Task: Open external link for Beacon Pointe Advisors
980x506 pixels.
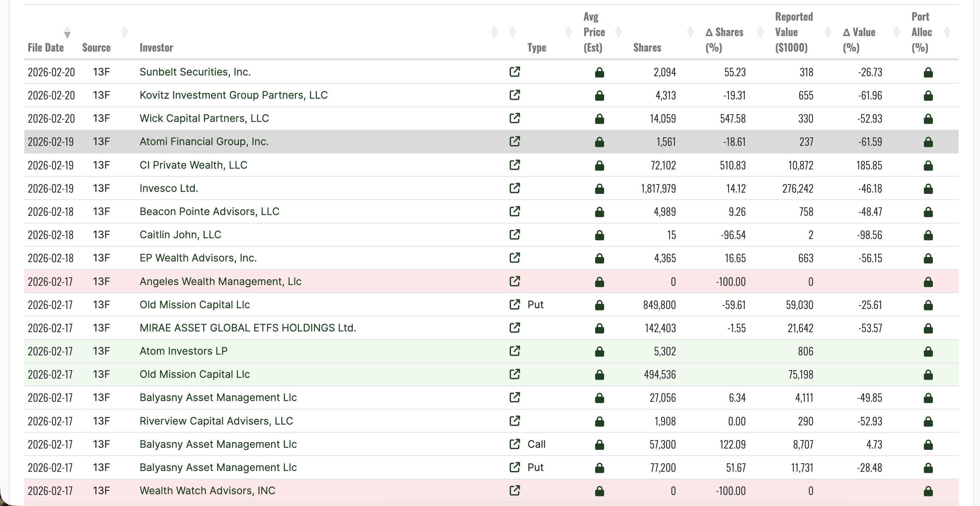Action: (x=515, y=211)
